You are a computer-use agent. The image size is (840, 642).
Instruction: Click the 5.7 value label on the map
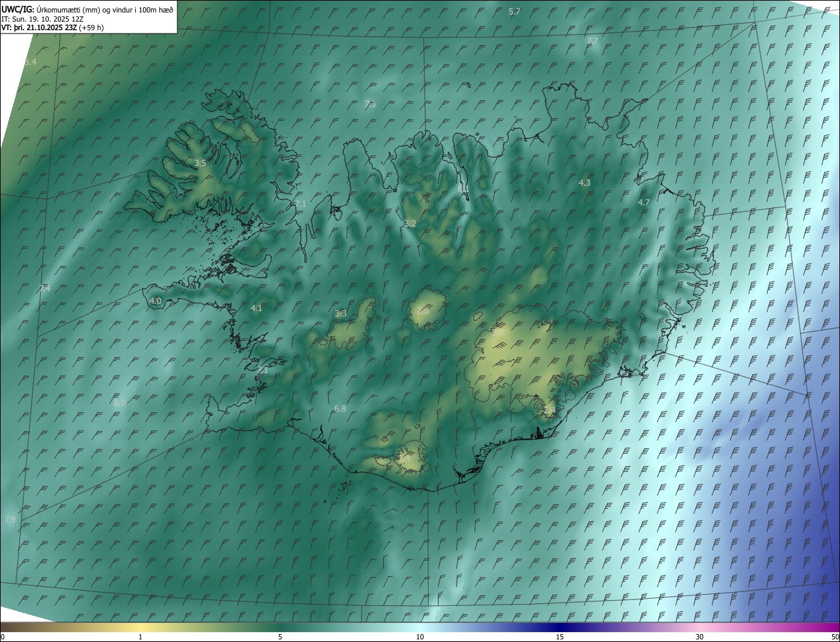tap(514, 12)
